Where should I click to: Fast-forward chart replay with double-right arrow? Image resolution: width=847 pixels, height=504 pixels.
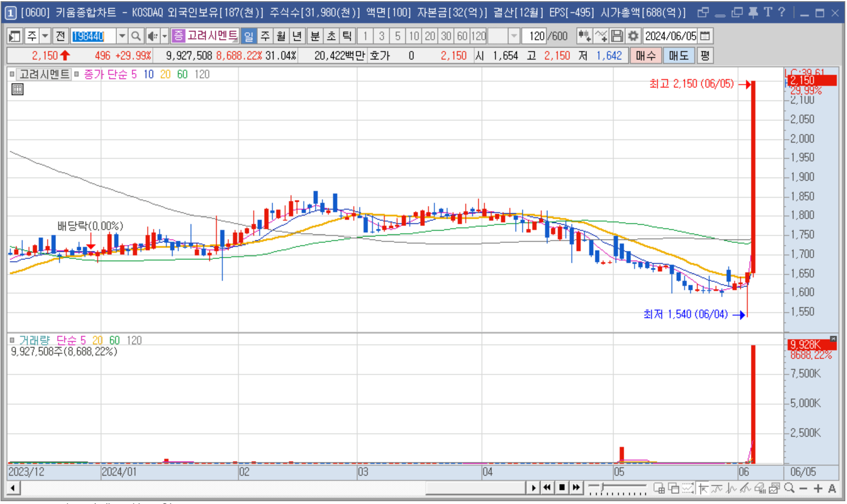click(x=576, y=488)
